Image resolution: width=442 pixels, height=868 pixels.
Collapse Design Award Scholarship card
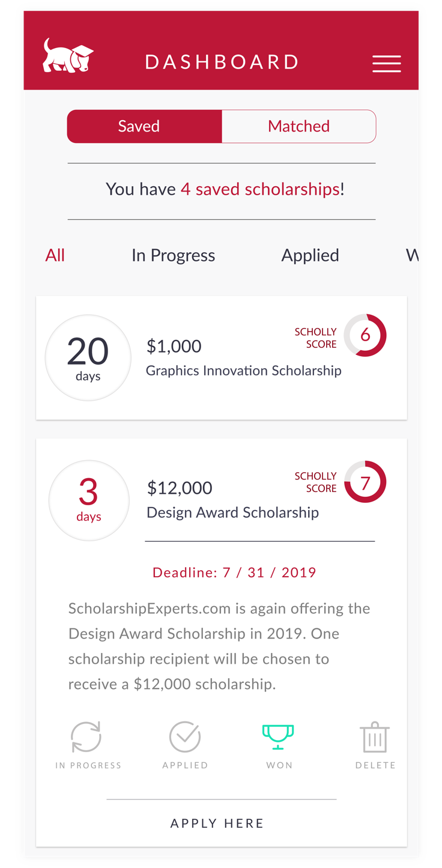pos(222,500)
